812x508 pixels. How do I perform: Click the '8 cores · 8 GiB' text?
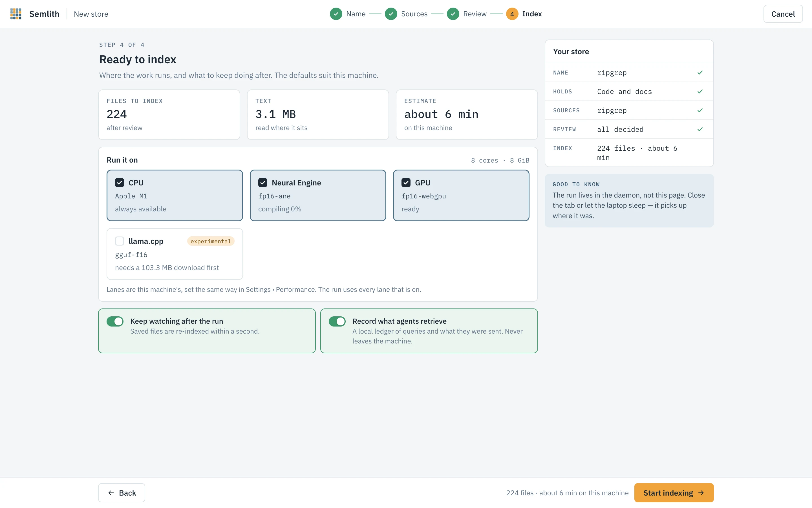tap(500, 160)
